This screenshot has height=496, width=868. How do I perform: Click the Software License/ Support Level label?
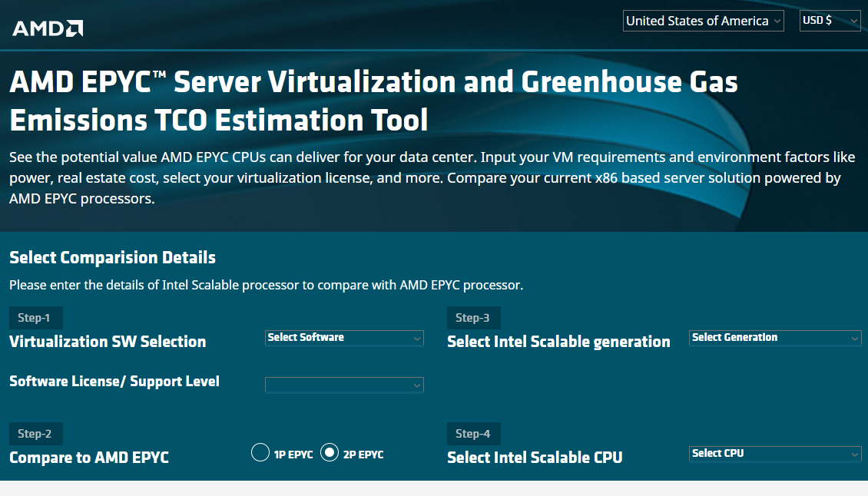pyautogui.click(x=114, y=381)
